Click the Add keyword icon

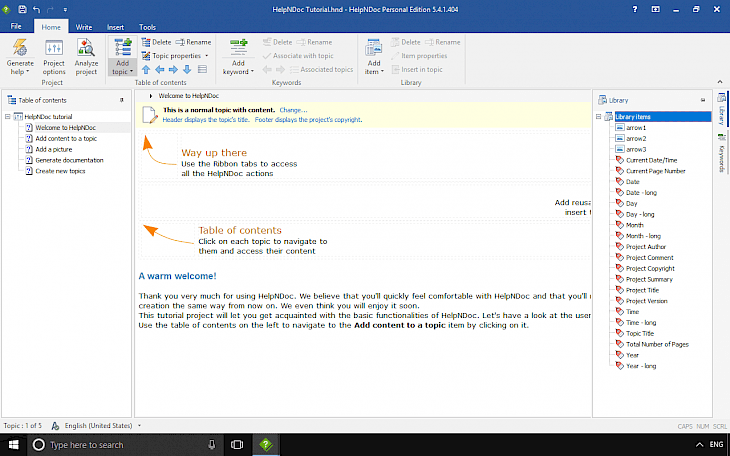tap(238, 48)
